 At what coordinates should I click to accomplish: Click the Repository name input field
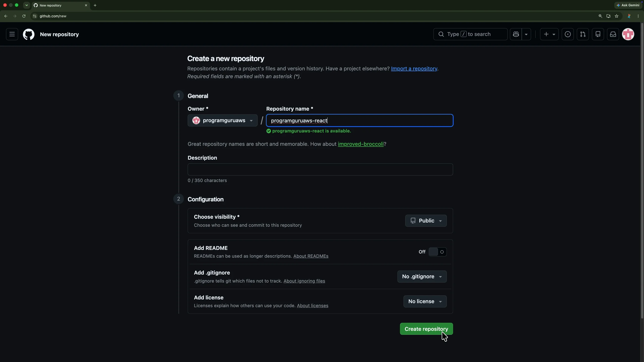coord(360,120)
